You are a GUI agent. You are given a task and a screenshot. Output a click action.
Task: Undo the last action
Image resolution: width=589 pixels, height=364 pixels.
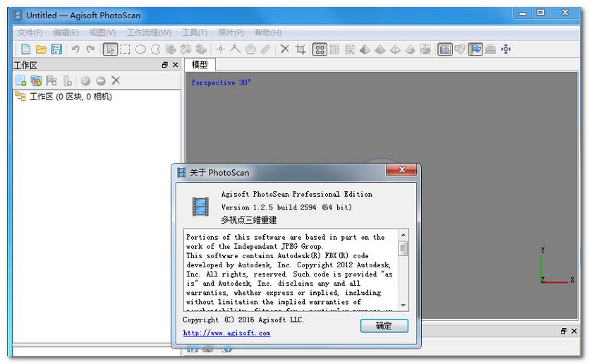tap(75, 49)
